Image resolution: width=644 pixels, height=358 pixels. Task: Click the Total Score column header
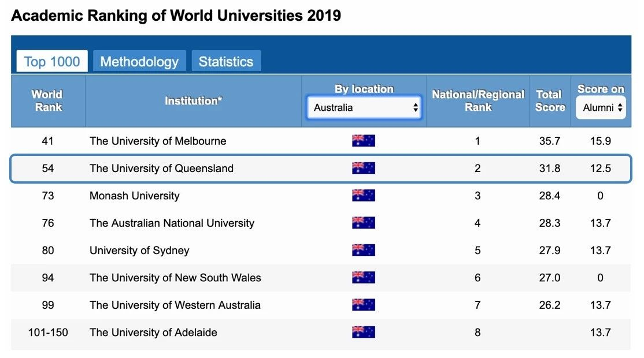(549, 100)
